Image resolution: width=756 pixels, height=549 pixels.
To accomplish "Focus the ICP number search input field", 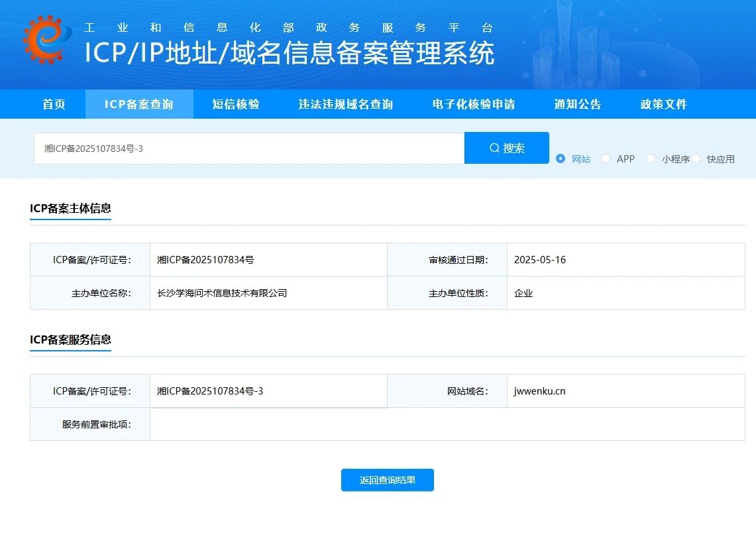I will pyautogui.click(x=249, y=149).
